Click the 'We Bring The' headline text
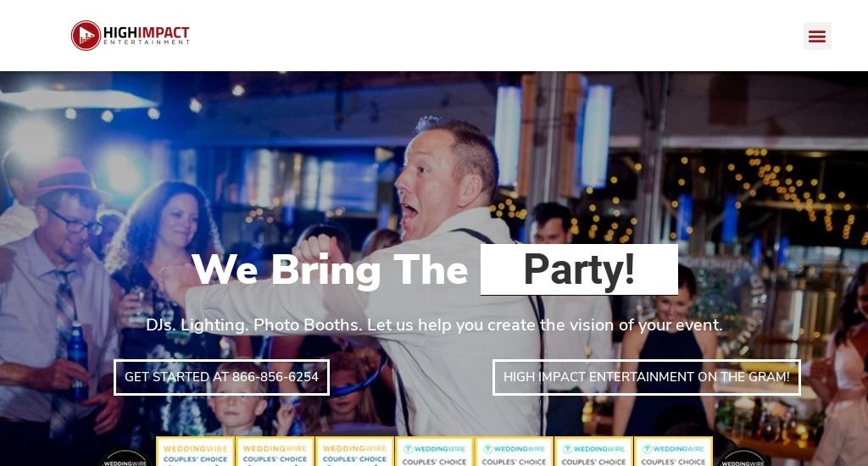Viewport: 868px width, 466px height. click(331, 270)
